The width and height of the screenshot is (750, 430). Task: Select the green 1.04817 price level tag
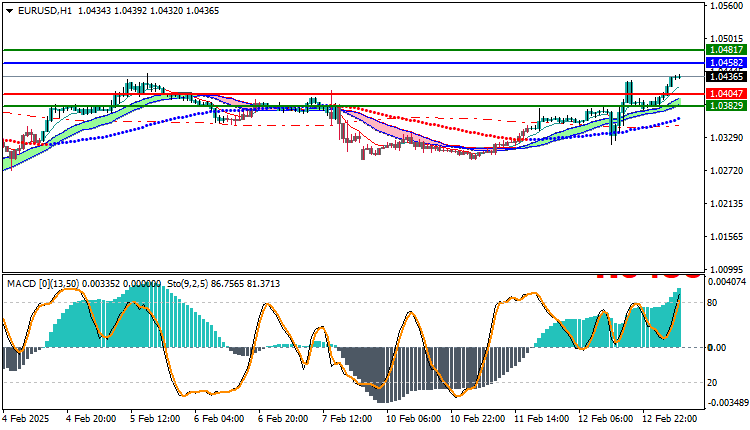coord(726,50)
